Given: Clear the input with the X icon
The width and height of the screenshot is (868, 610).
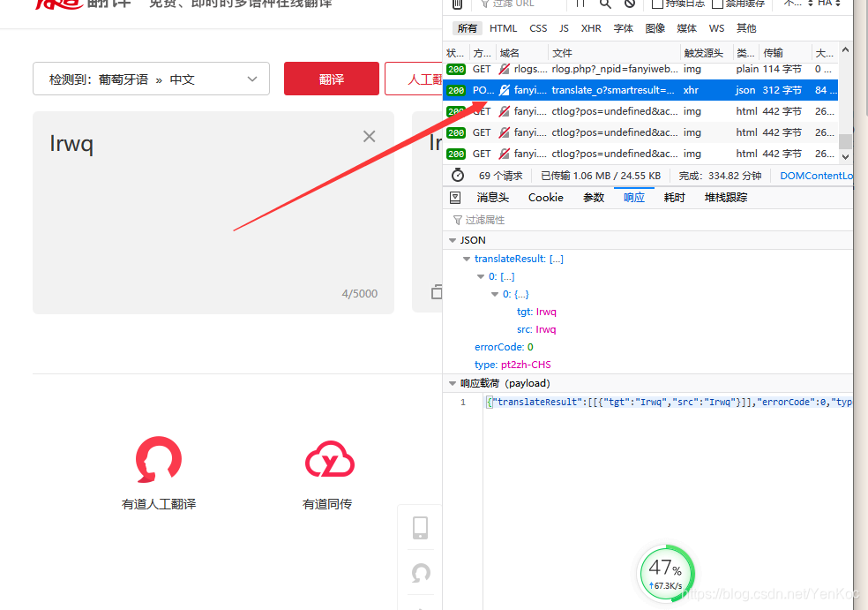Looking at the screenshot, I should [370, 136].
